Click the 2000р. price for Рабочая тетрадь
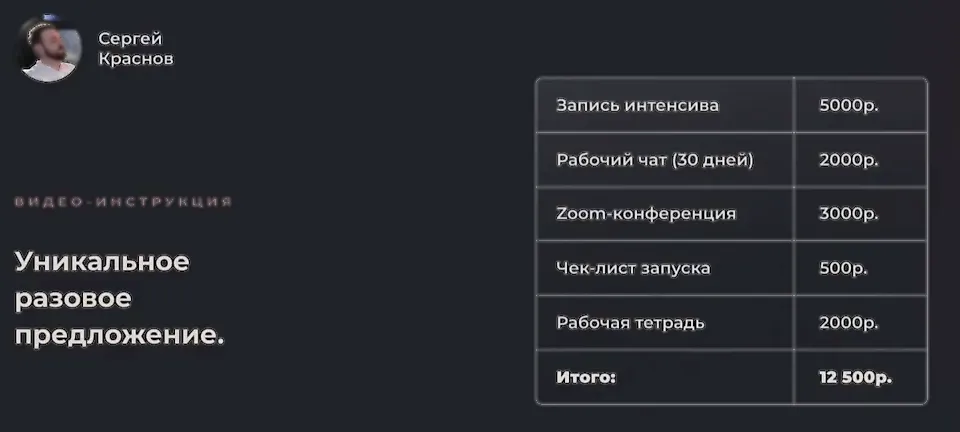960x432 pixels. (848, 323)
